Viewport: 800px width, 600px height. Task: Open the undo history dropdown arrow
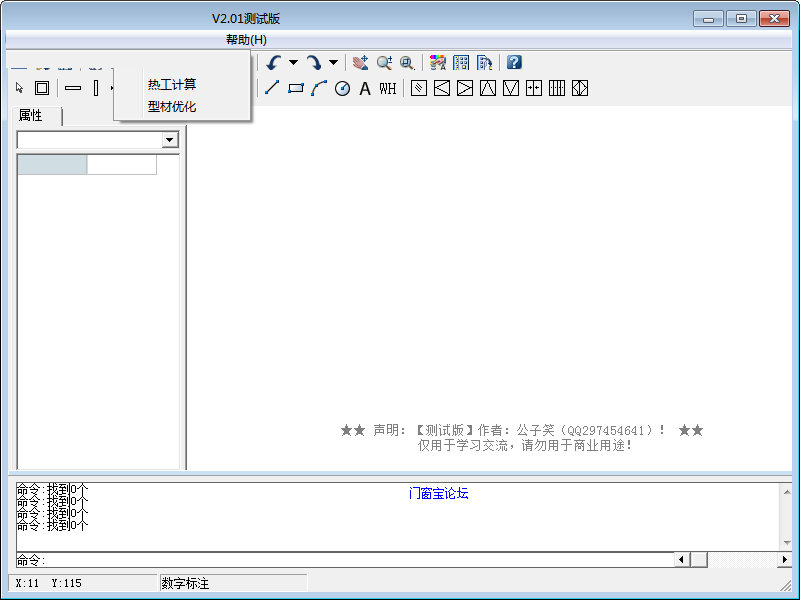tap(293, 63)
